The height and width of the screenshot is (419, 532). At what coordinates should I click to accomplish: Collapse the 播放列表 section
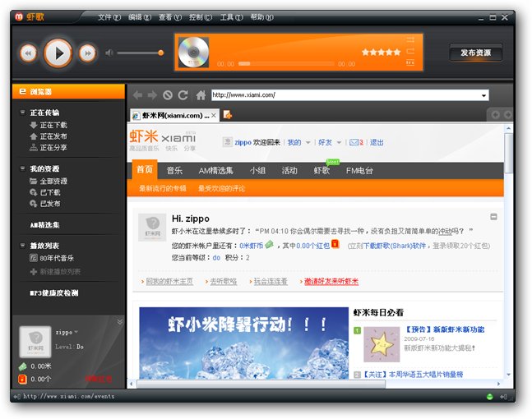[23, 246]
